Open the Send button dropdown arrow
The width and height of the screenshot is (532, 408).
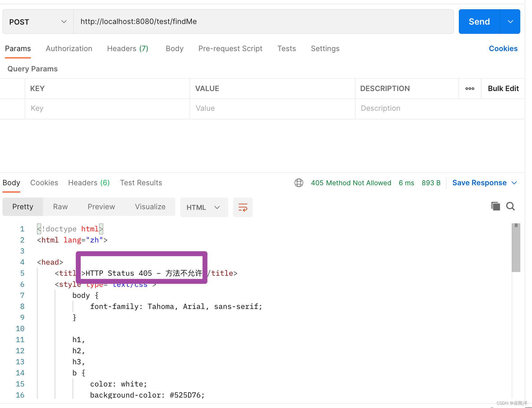(x=510, y=22)
